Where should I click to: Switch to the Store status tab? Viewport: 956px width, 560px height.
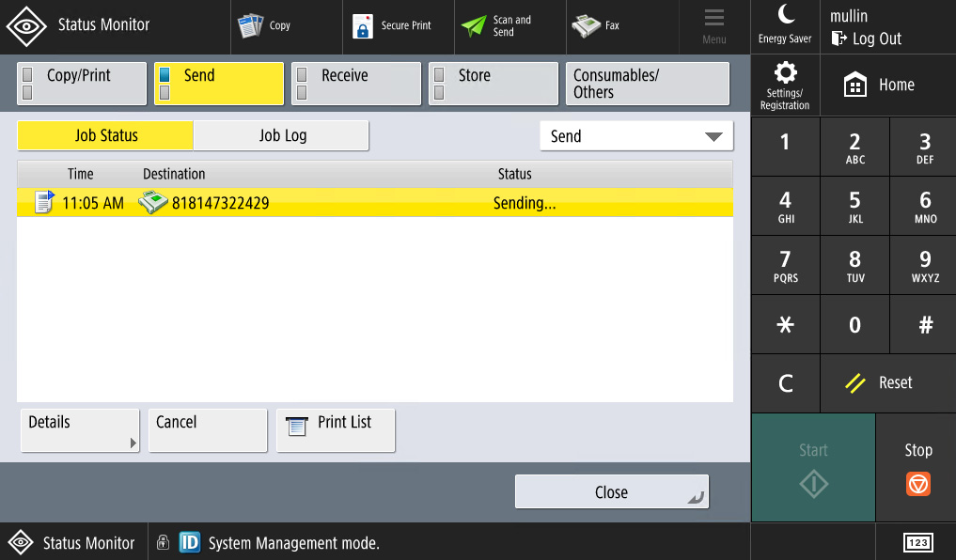pos(494,84)
